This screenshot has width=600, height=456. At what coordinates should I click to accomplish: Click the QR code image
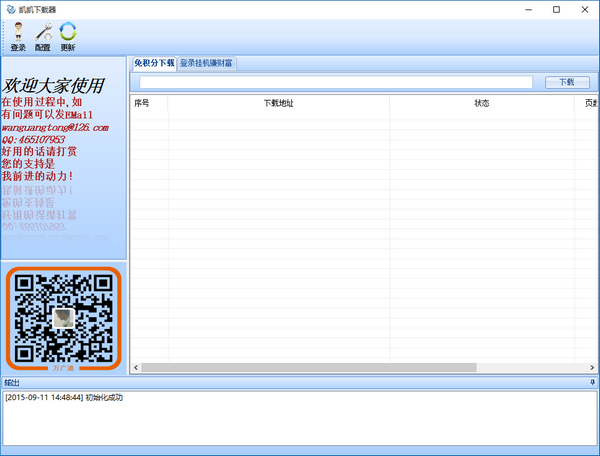[64, 318]
